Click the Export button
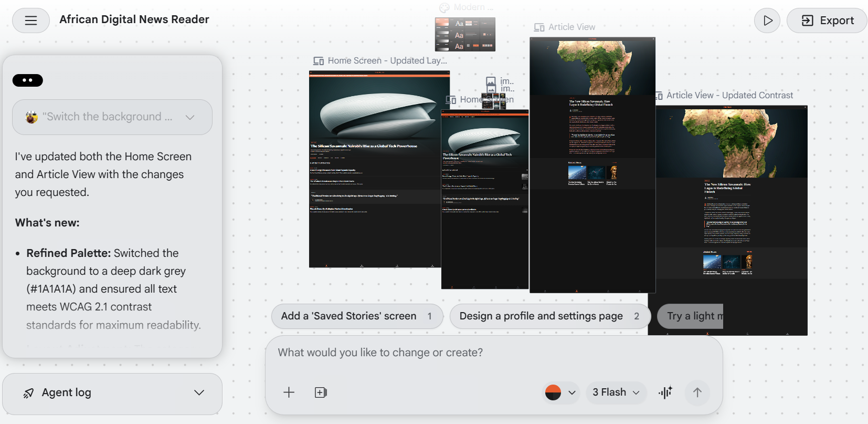Image resolution: width=868 pixels, height=424 pixels. tap(827, 20)
